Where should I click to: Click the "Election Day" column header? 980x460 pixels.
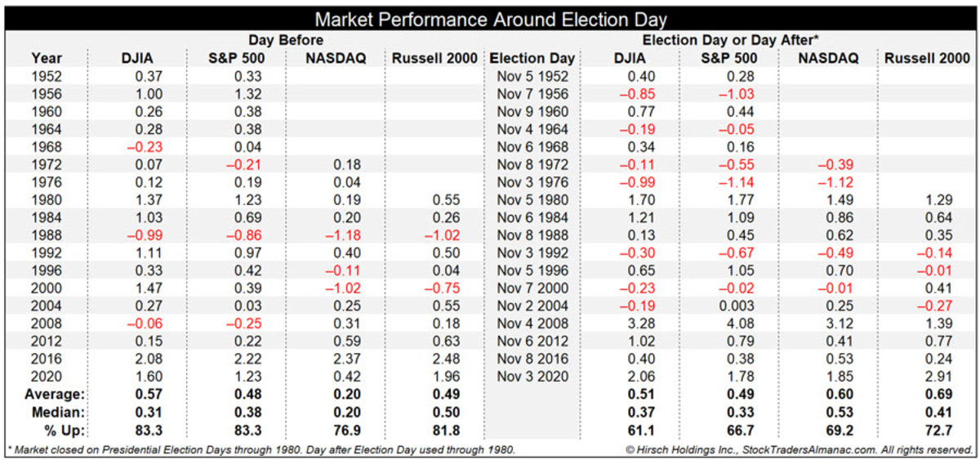[532, 58]
